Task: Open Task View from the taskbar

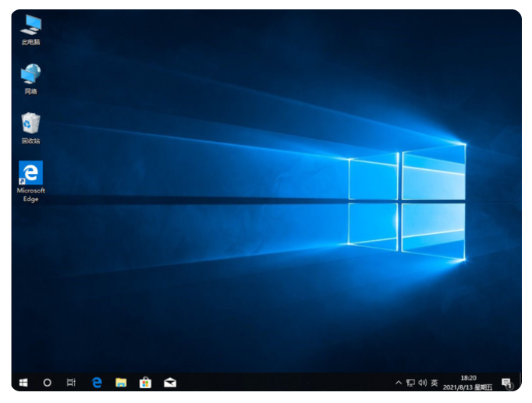Action: click(71, 383)
